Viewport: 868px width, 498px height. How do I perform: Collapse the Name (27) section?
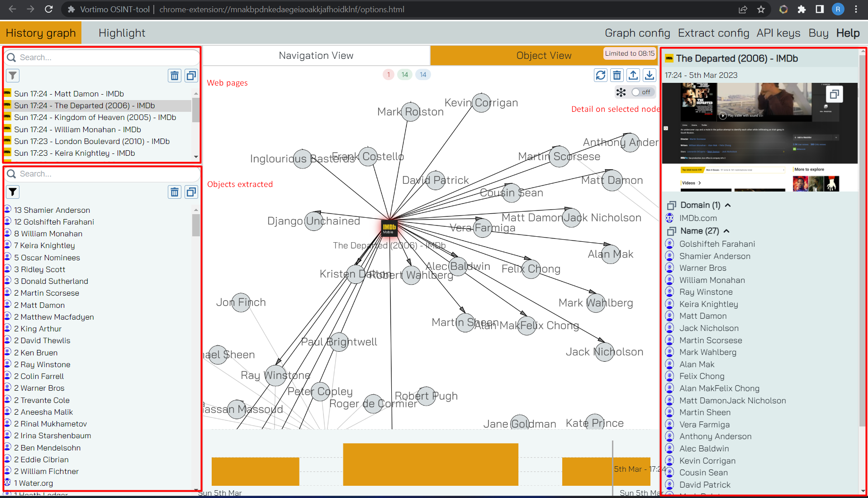pyautogui.click(x=726, y=231)
